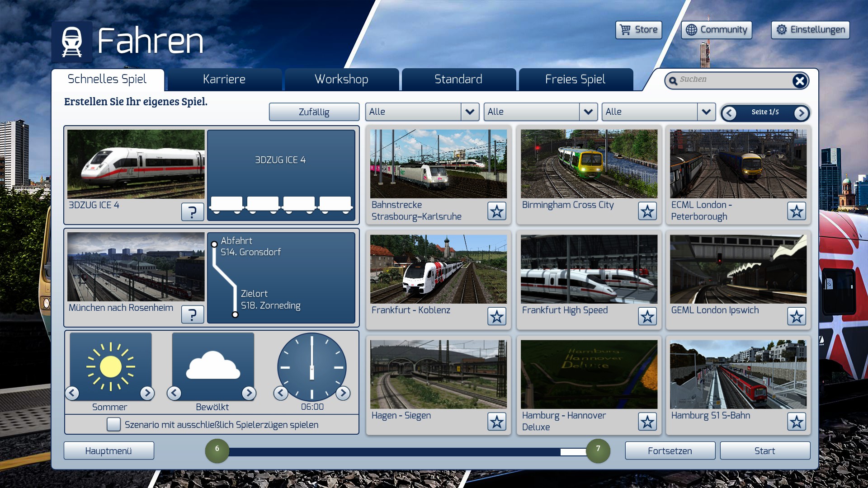Open the Store cart button
The image size is (868, 488).
pos(638,30)
